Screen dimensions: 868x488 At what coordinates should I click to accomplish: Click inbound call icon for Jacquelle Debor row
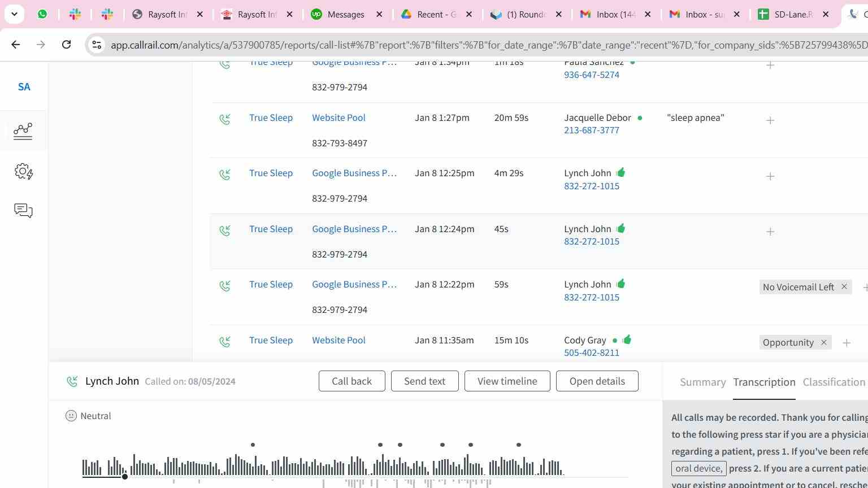[225, 119]
